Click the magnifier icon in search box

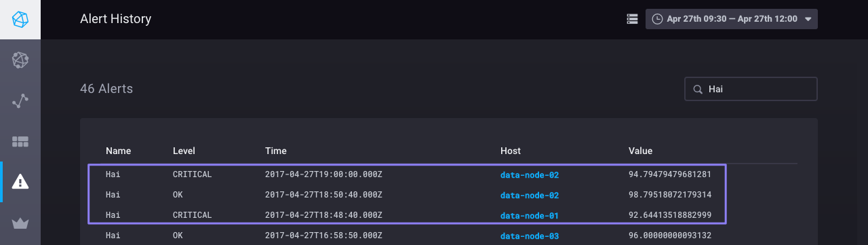tap(696, 89)
